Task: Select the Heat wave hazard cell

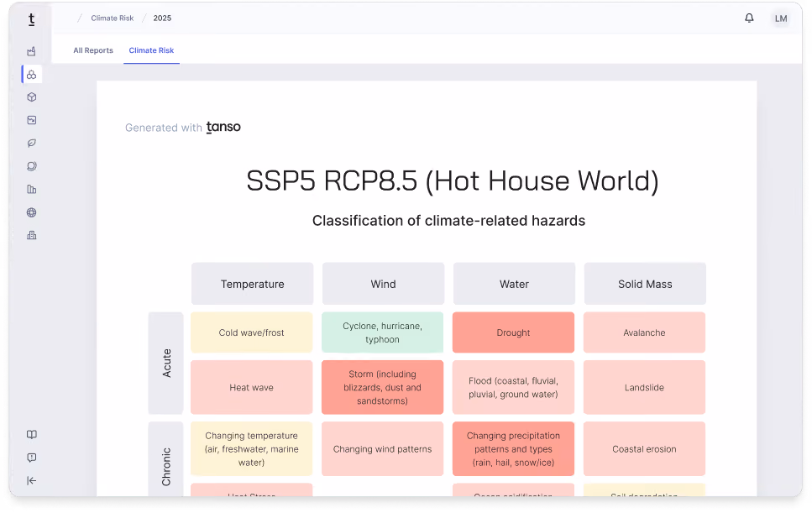Action: click(x=252, y=387)
